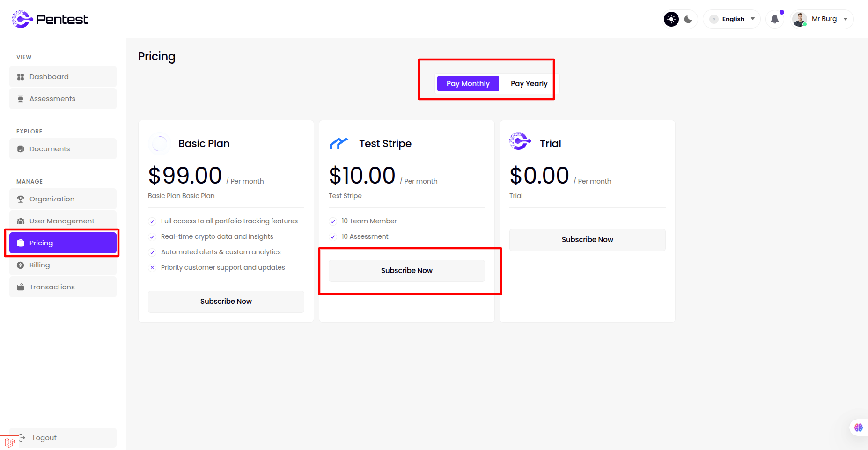This screenshot has width=868, height=450.
Task: Click the Laravel debug bar icon
Action: pos(9,442)
